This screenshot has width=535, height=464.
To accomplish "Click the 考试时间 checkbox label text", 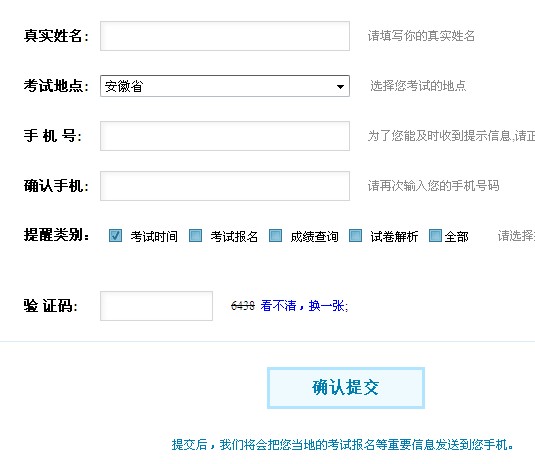I will pyautogui.click(x=154, y=236).
